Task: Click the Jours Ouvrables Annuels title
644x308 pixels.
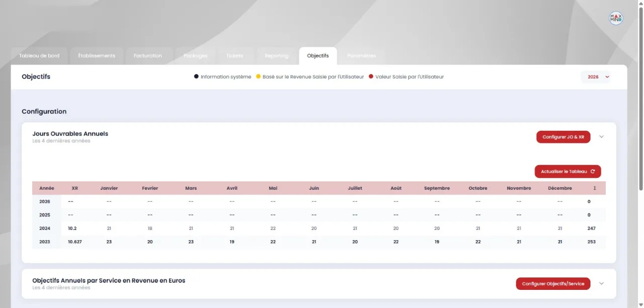Action: pos(70,134)
